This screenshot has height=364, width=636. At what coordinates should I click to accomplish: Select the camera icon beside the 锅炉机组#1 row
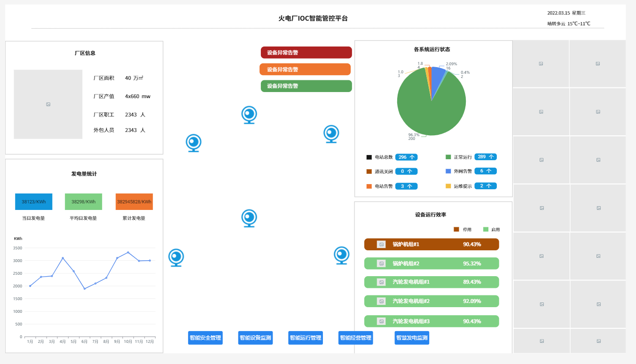pyautogui.click(x=342, y=256)
